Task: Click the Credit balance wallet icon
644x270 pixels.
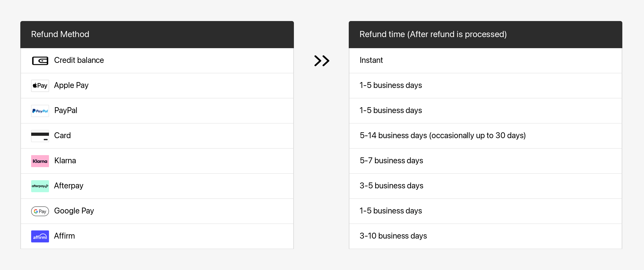Action: [x=40, y=61]
